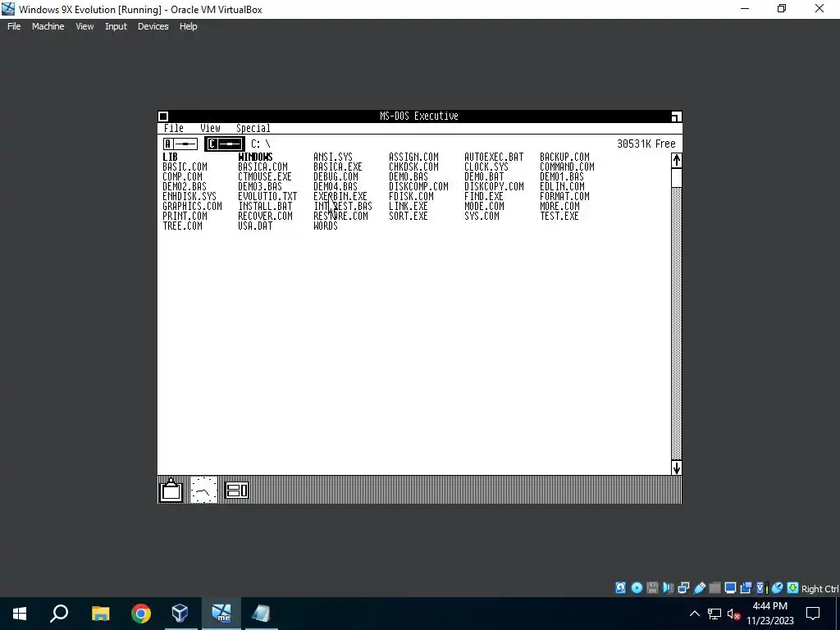The height and width of the screenshot is (630, 840).
Task: Click VirtualBox display status icon
Action: tap(730, 588)
